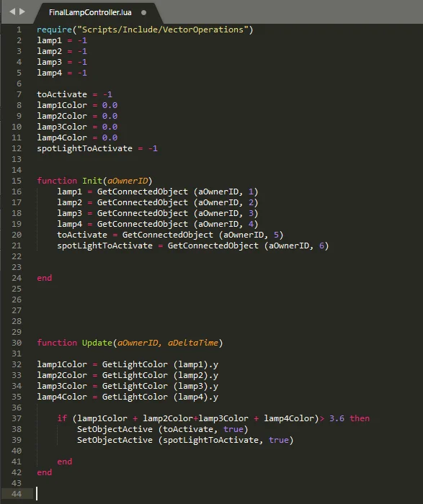Click 'spotLightToActivate' on line 12
This screenshot has width=423, height=504.
click(x=84, y=148)
